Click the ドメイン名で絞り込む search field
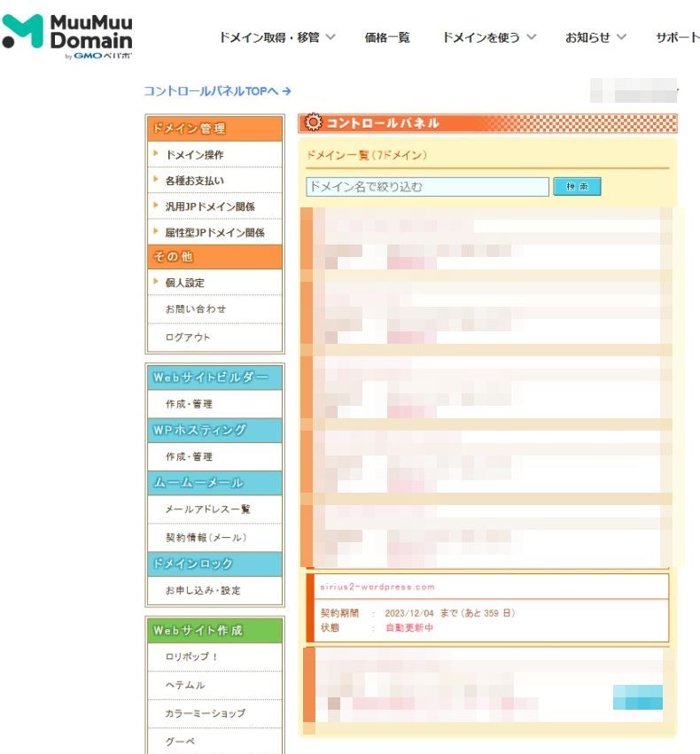Viewport: 700px width, 754px height. 427,187
